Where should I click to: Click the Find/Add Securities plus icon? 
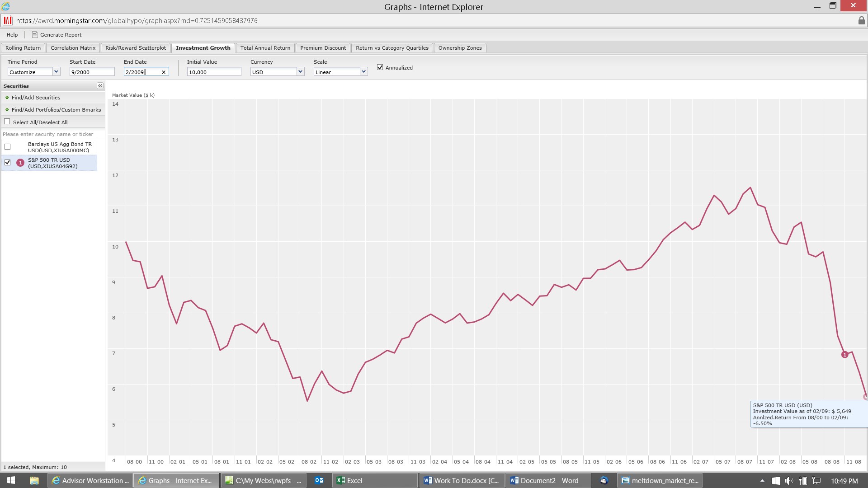coord(7,98)
